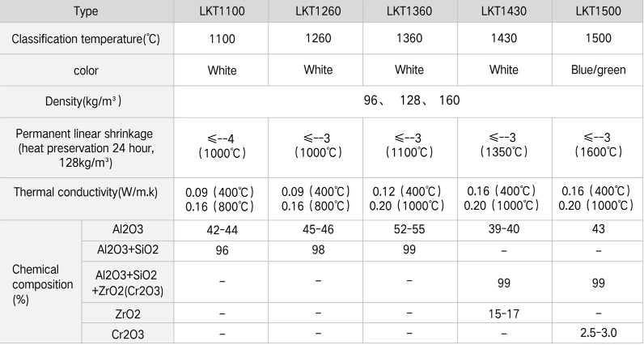Select the Classification temperature row label
The height and width of the screenshot is (345, 644).
[87, 40]
